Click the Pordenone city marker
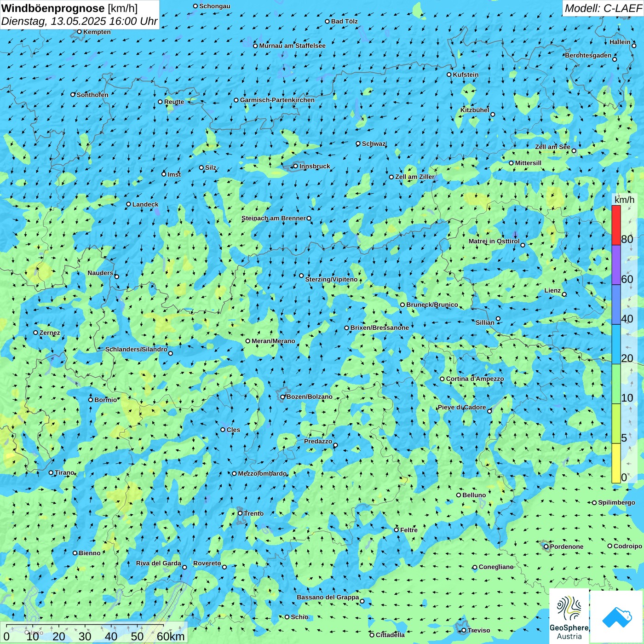Image resolution: width=644 pixels, height=644 pixels. (x=546, y=546)
